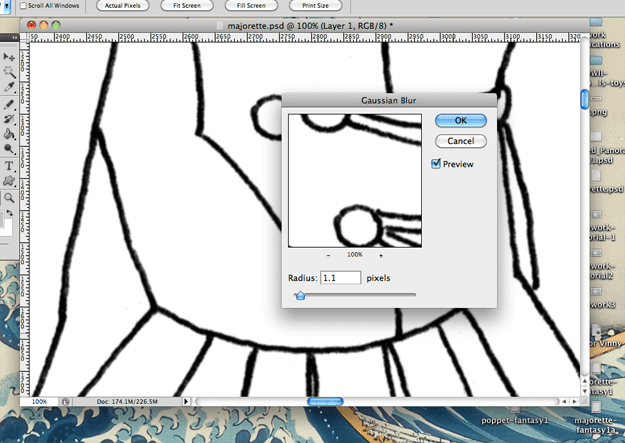Click the scroll right arrow
625x443 pixels.
(574, 402)
